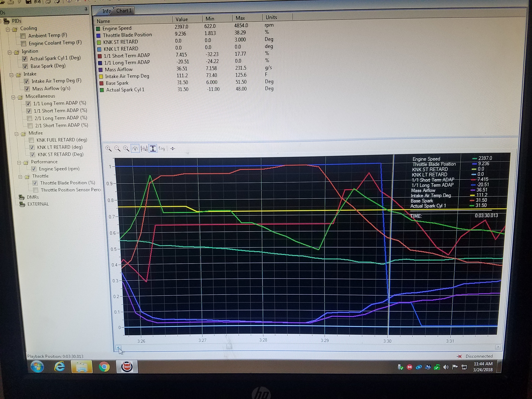Collapse the Intake tree group
This screenshot has height=399, width=532.
pos(11,75)
